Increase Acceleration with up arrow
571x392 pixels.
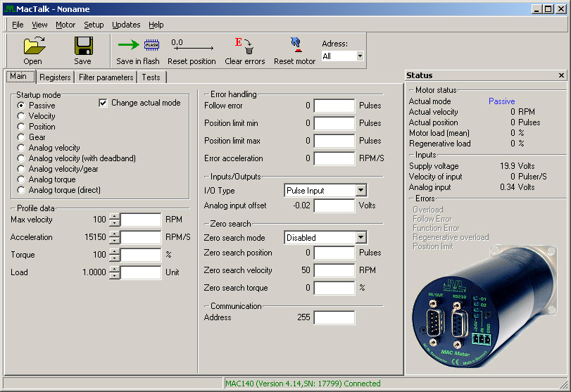pyautogui.click(x=115, y=234)
